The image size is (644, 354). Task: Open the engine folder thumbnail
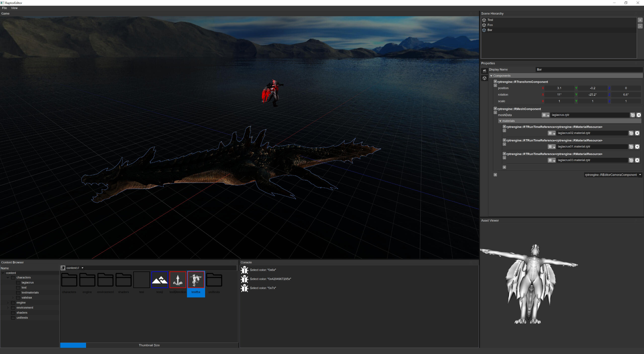pos(87,283)
